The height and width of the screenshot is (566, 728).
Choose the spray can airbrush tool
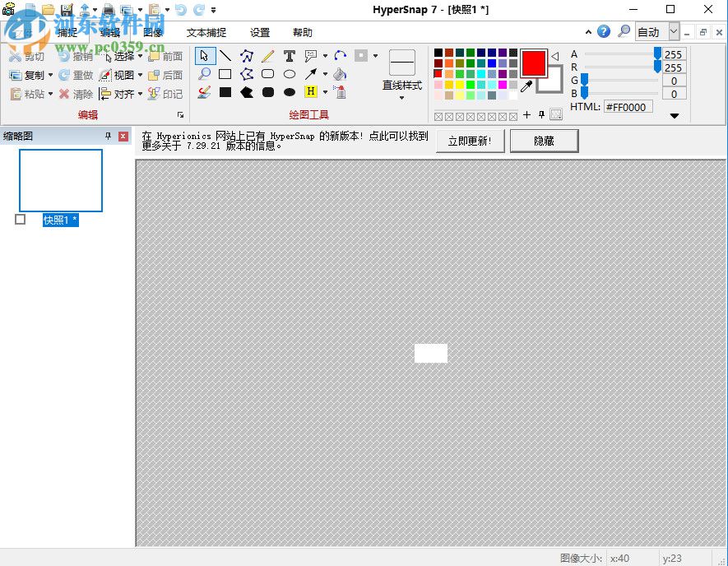pos(340,92)
